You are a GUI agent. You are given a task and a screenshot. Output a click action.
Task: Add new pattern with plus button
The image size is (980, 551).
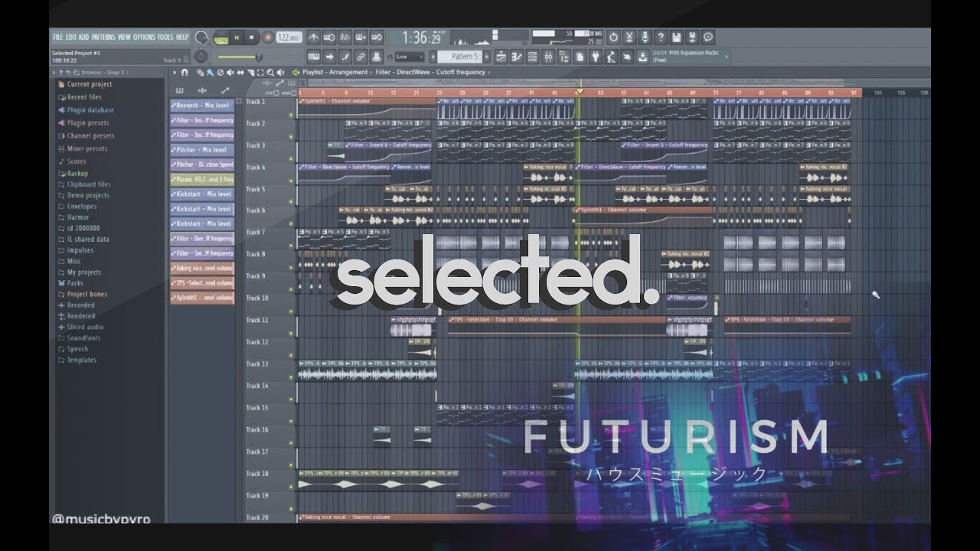point(487,57)
